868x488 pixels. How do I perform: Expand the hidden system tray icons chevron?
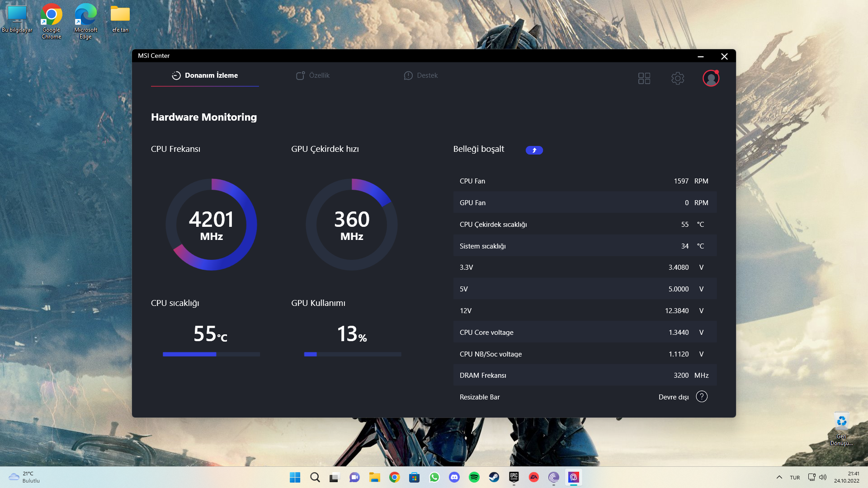[x=779, y=477]
